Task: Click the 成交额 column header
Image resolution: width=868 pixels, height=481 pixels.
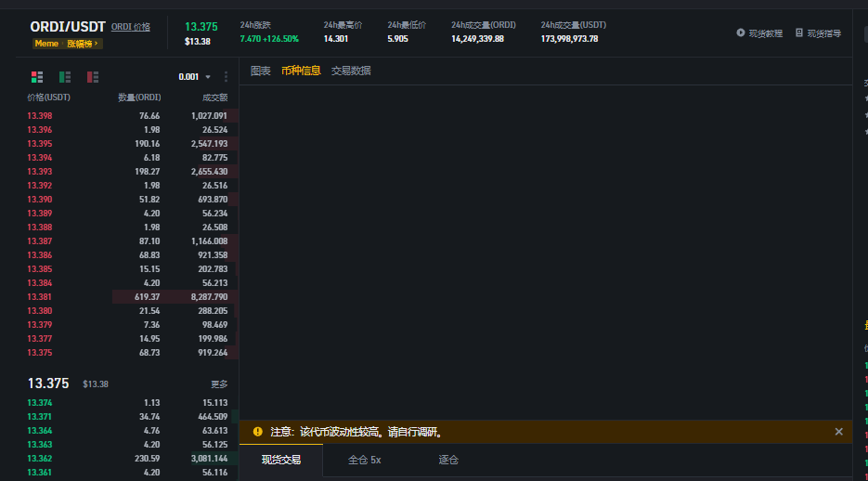Action: 214,97
